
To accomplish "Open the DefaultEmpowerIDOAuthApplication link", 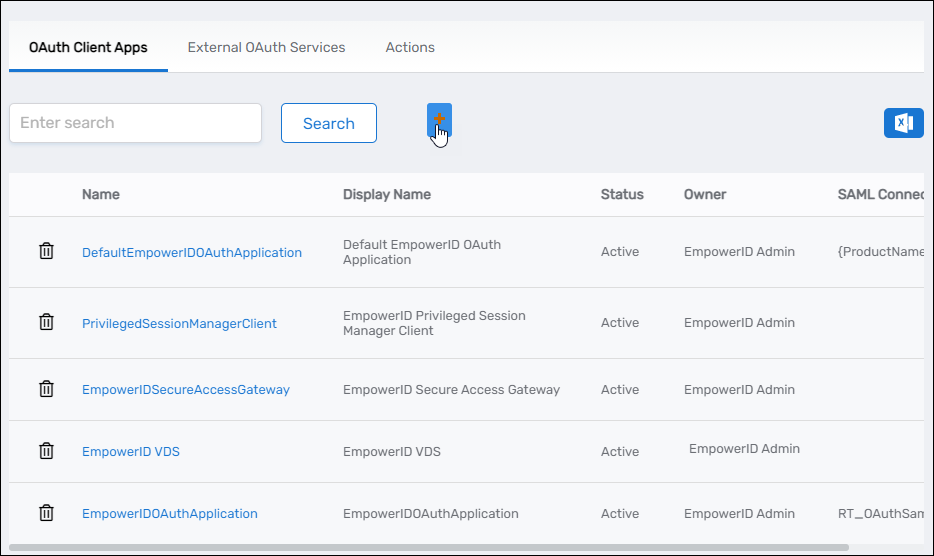I will click(x=192, y=253).
